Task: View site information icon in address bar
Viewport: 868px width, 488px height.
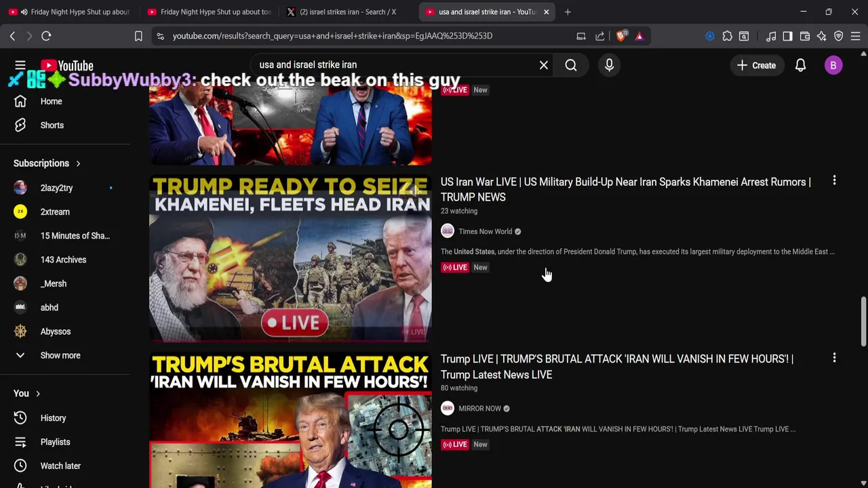Action: tap(160, 36)
